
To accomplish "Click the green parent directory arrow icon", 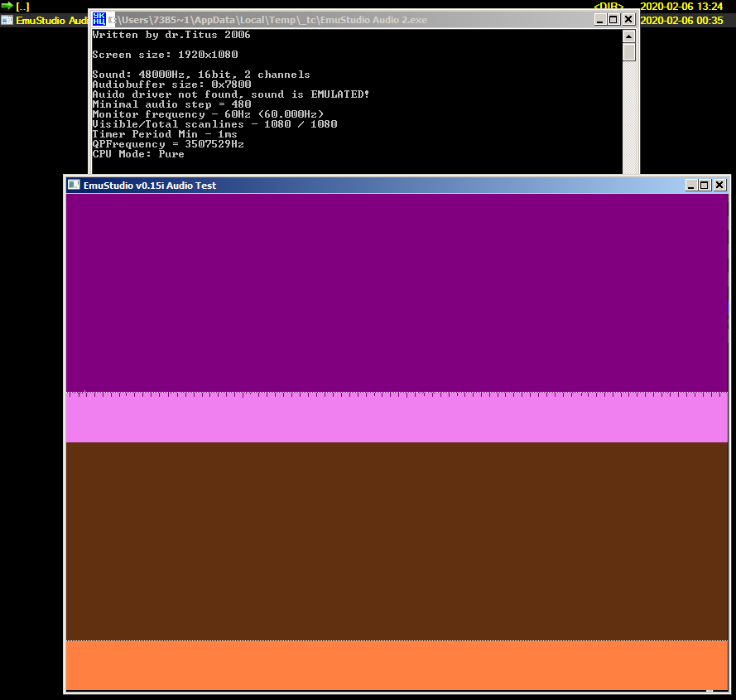I will pos(7,7).
